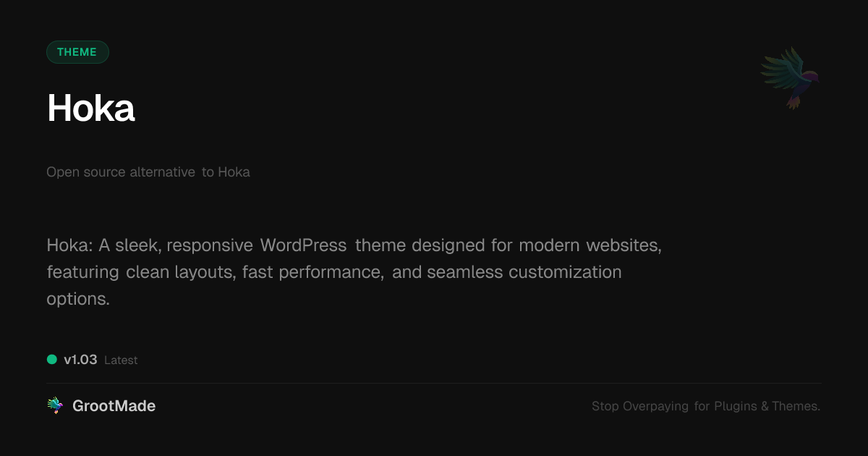Click the release indicator dot for the latest version
The width and height of the screenshot is (868, 456).
(x=51, y=358)
